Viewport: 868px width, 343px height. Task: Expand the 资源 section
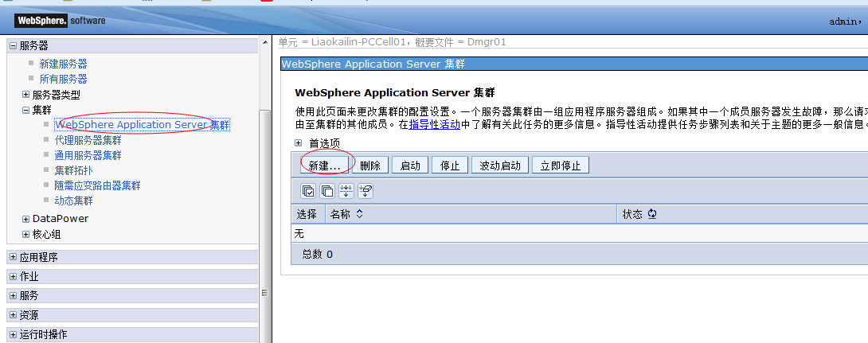[13, 315]
